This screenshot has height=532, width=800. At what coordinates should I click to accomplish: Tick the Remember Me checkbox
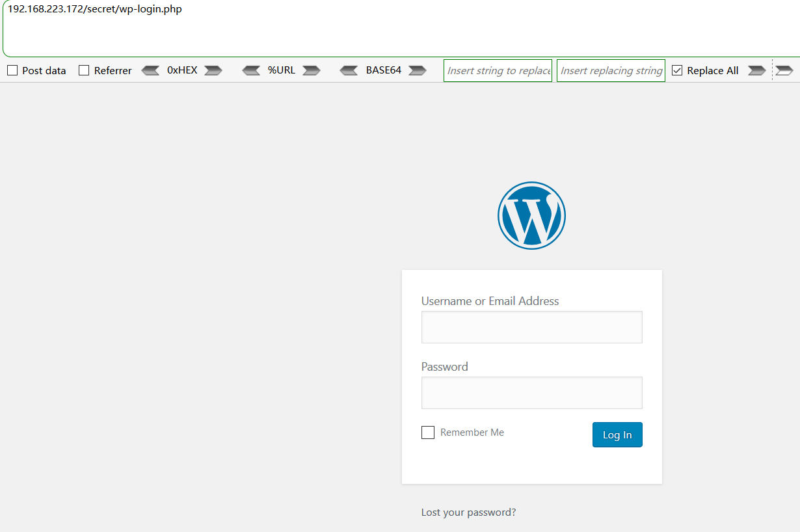click(428, 432)
